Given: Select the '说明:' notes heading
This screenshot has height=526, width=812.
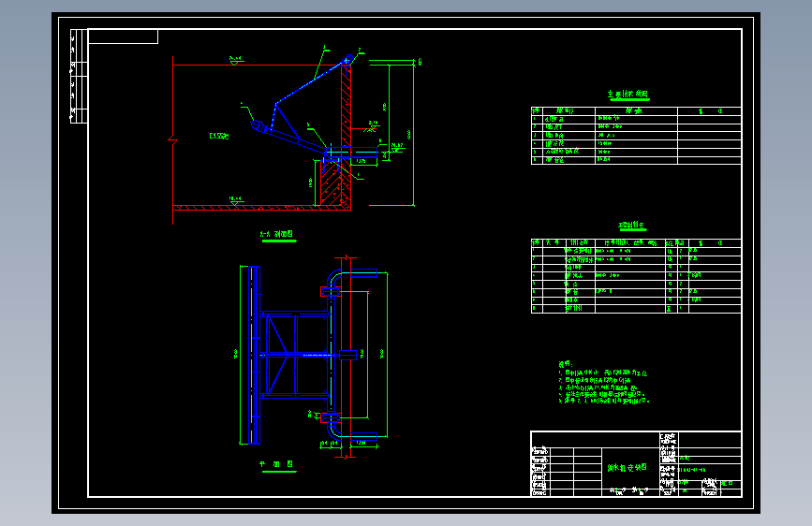Looking at the screenshot, I should click(566, 364).
